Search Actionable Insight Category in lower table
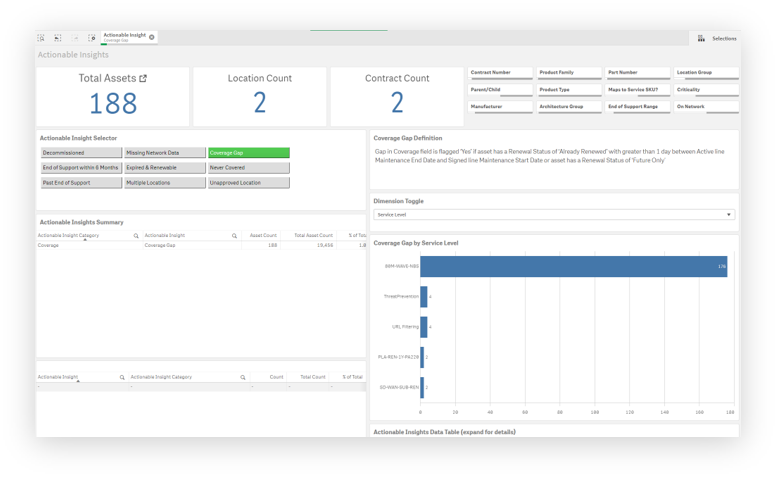776x478 pixels. [x=243, y=378]
